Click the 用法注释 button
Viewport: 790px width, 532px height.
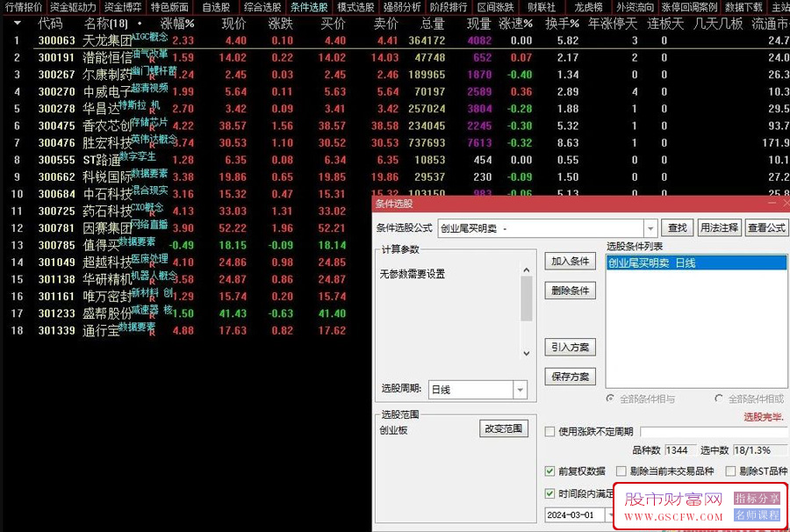click(719, 227)
